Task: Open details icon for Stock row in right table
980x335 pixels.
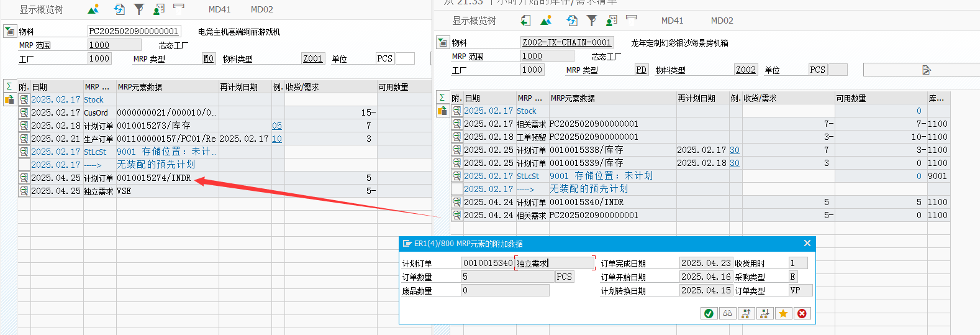Action: (456, 111)
